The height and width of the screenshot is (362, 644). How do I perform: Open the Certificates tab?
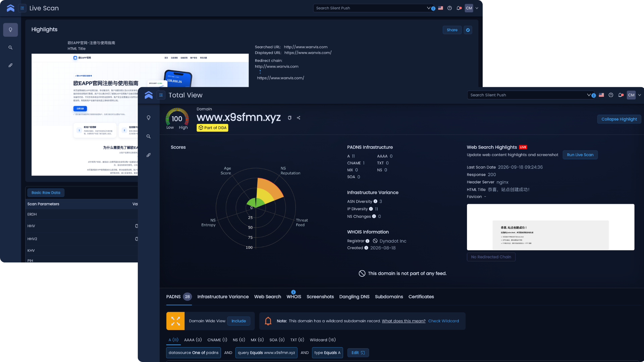(421, 297)
